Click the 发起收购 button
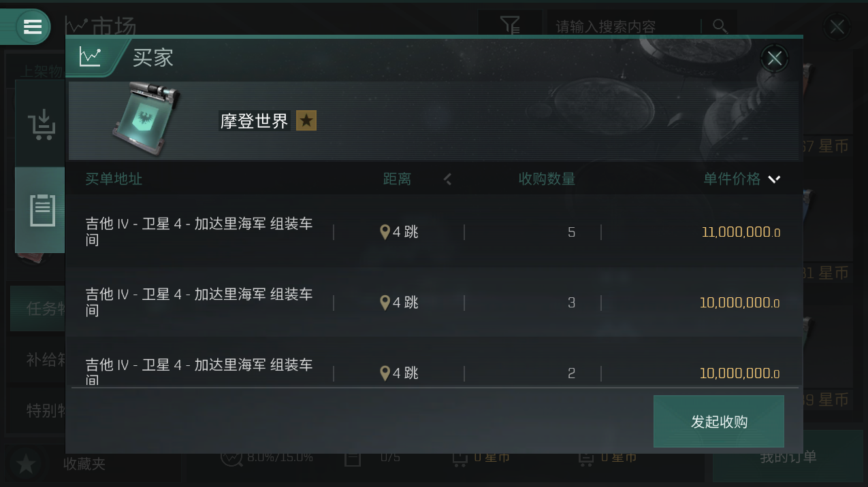This screenshot has width=868, height=487. 719,422
